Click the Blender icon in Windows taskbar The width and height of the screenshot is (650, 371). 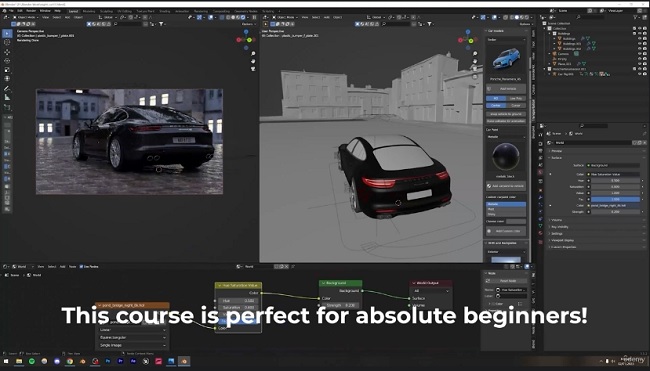184,361
